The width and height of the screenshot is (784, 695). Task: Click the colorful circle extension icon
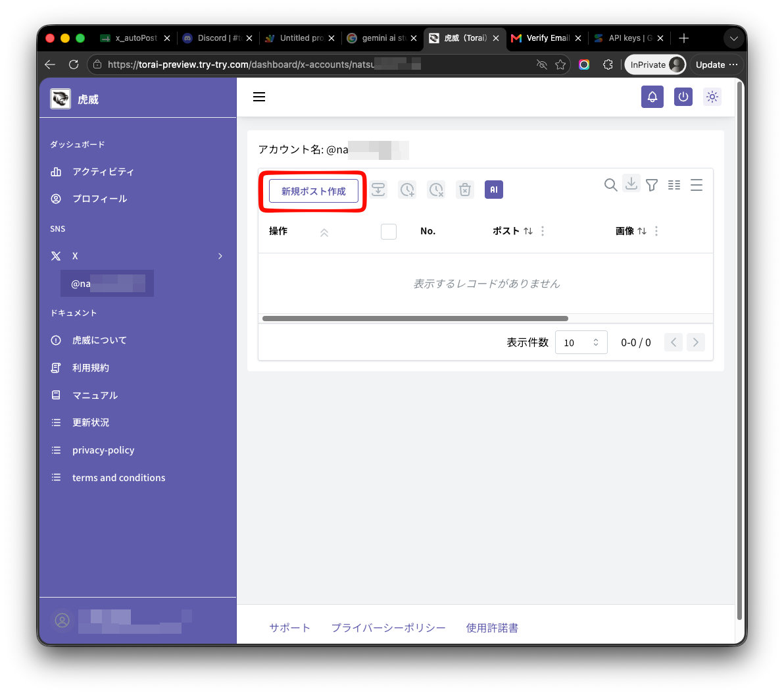tap(584, 64)
